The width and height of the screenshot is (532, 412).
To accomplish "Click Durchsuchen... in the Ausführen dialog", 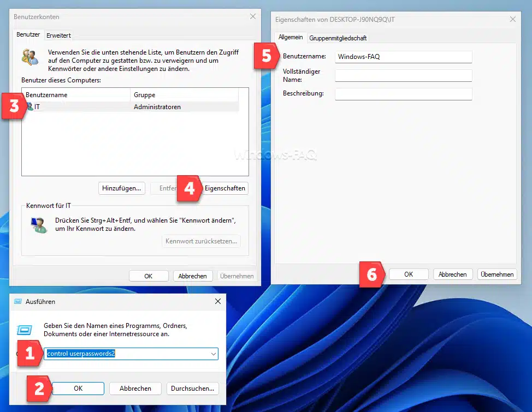I will click(x=192, y=389).
